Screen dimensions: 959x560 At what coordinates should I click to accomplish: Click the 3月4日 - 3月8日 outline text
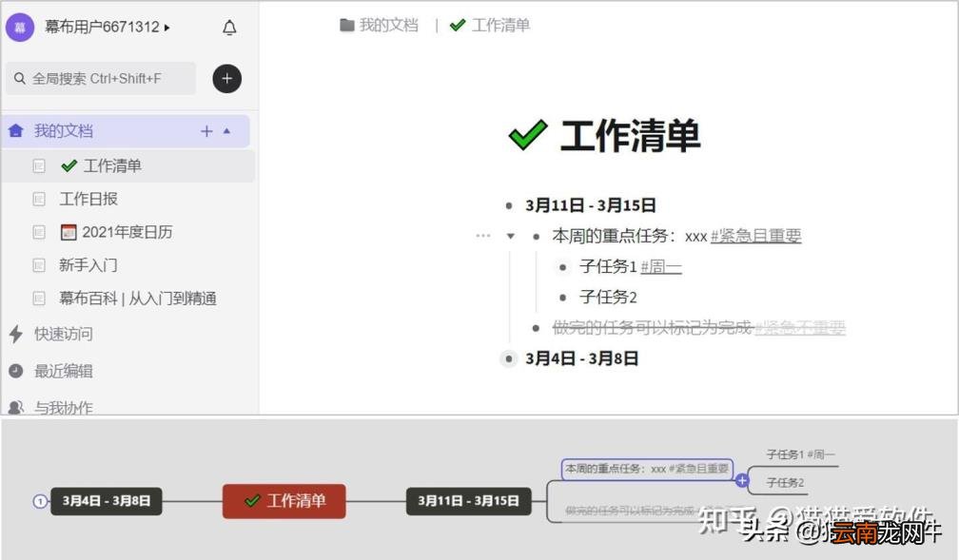[x=581, y=358]
